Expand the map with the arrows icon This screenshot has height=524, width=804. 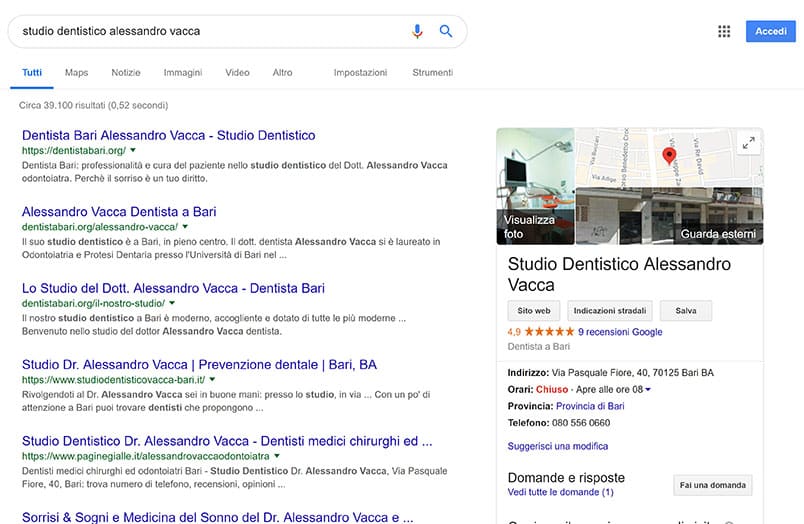pos(748,144)
